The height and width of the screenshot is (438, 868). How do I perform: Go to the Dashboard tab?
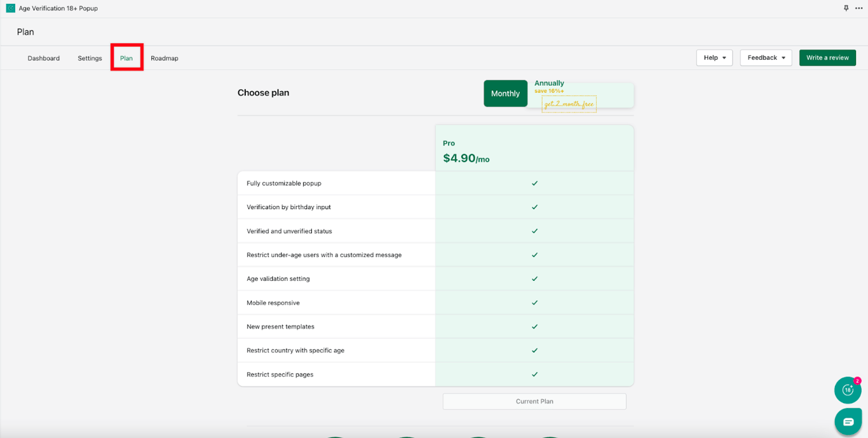(44, 58)
